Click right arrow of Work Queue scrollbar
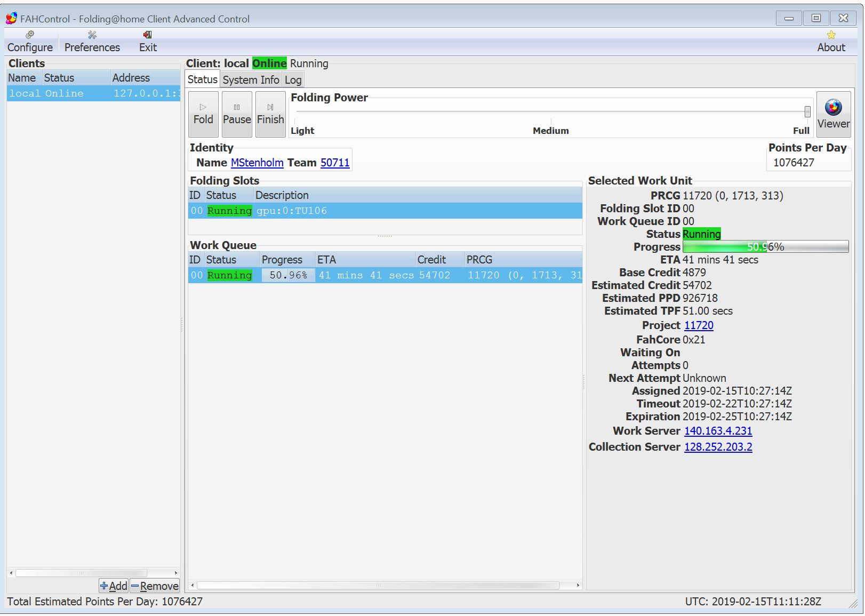Viewport: 865px width, 616px height. (x=578, y=585)
